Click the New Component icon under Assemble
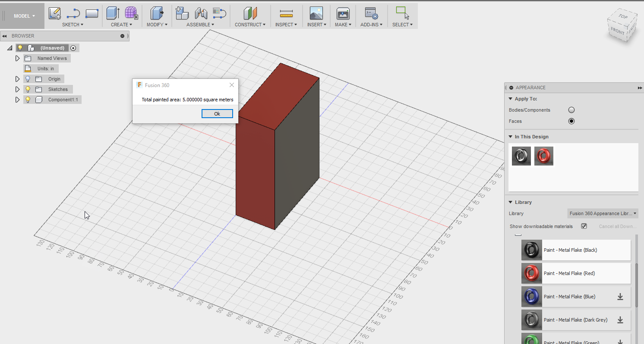 click(182, 13)
